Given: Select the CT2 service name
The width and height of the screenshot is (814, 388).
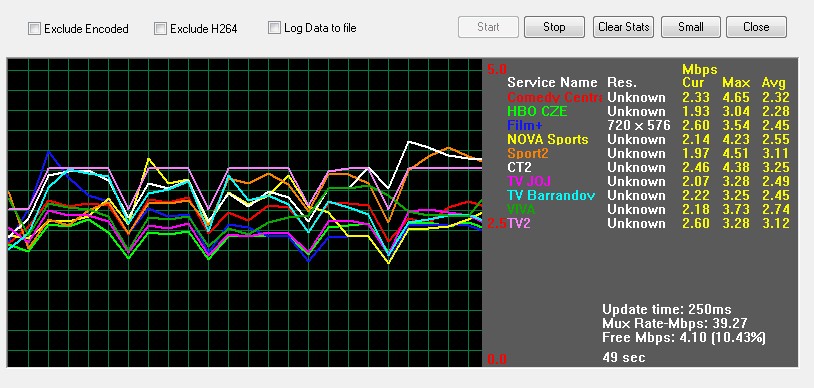Looking at the screenshot, I should [521, 167].
